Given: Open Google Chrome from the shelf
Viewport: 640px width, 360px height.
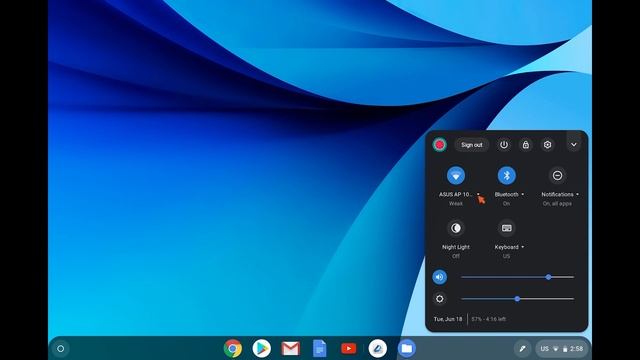Looking at the screenshot, I should pos(233,349).
